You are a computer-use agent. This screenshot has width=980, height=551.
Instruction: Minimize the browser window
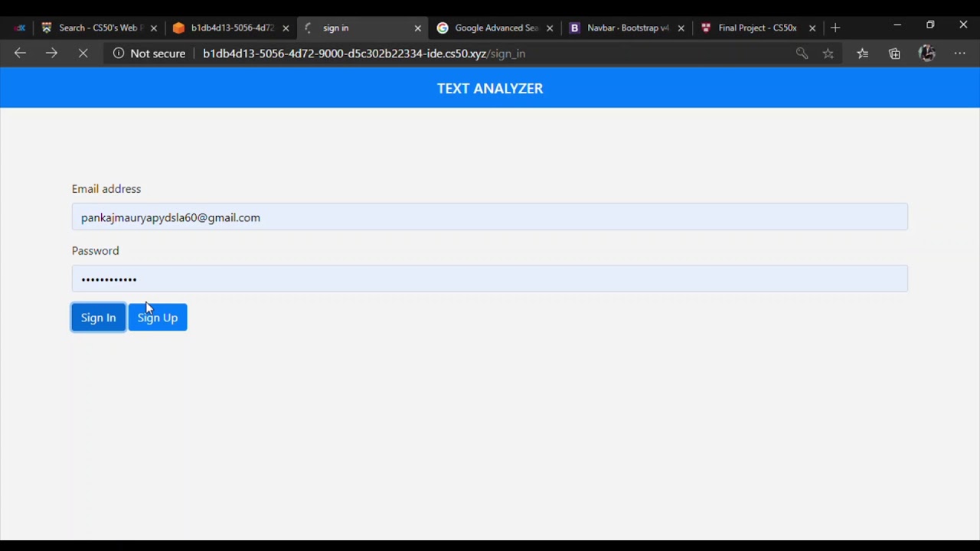pyautogui.click(x=897, y=25)
